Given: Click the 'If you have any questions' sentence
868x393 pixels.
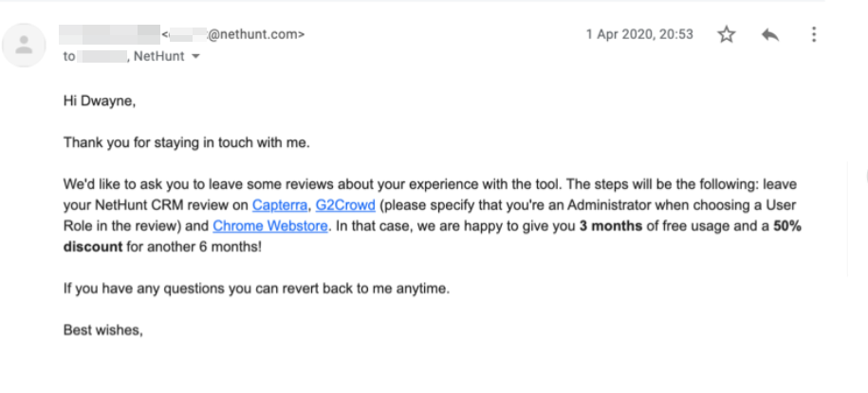Looking at the screenshot, I should click(x=256, y=289).
